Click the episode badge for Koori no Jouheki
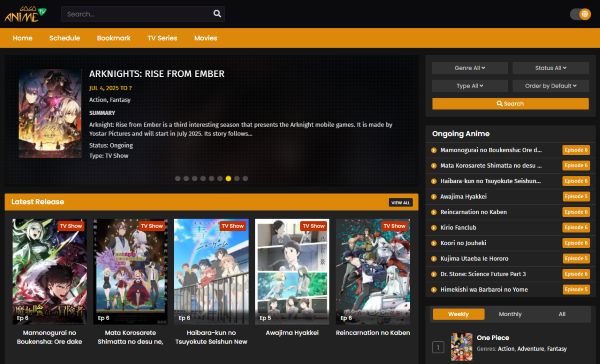This screenshot has width=600, height=364. point(576,243)
